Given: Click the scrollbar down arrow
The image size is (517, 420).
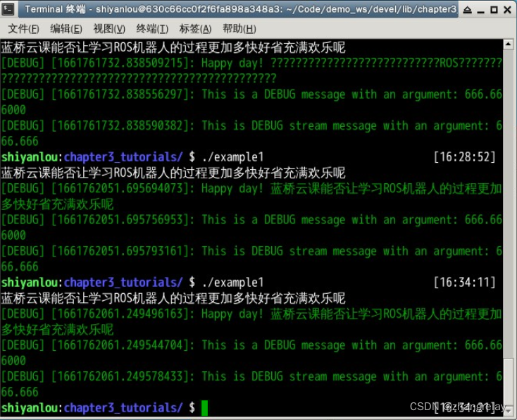Looking at the screenshot, I should click(x=509, y=411).
